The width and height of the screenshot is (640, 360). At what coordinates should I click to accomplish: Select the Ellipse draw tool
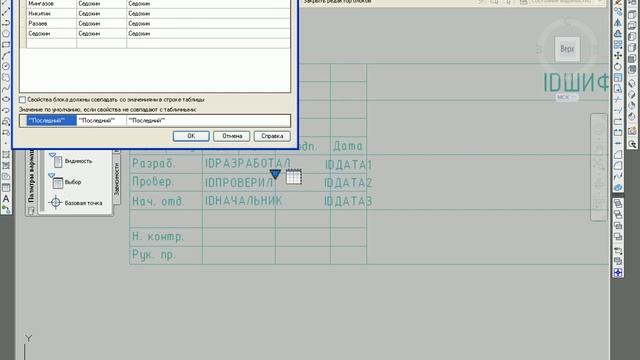click(6, 99)
